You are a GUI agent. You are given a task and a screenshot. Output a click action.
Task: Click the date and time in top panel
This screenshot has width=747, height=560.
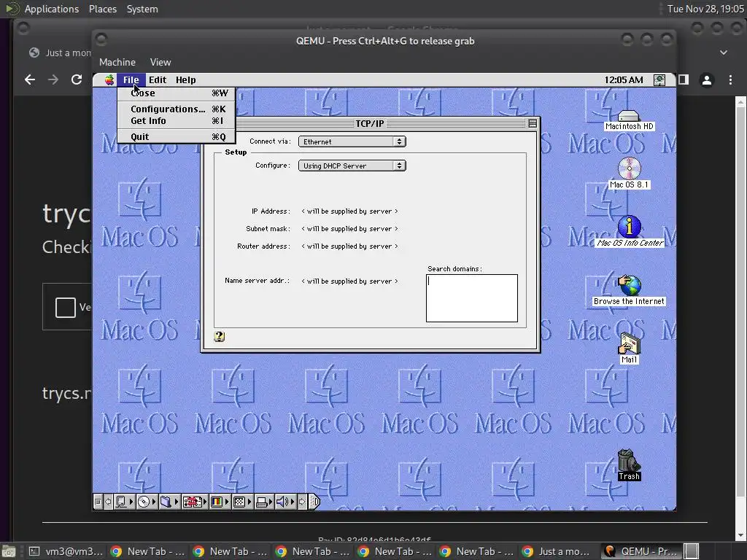pyautogui.click(x=705, y=9)
